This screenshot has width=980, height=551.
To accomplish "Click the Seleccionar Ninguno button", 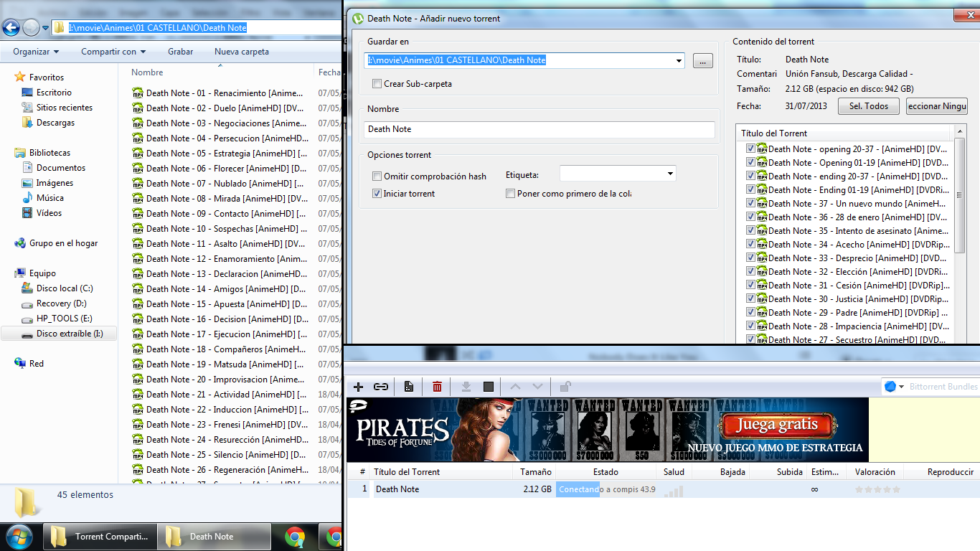I will 936,106.
